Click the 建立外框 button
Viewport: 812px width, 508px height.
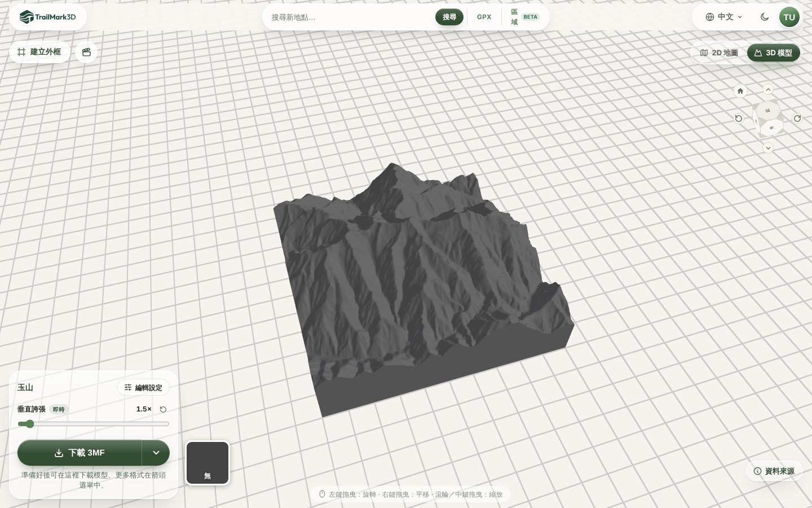39,52
